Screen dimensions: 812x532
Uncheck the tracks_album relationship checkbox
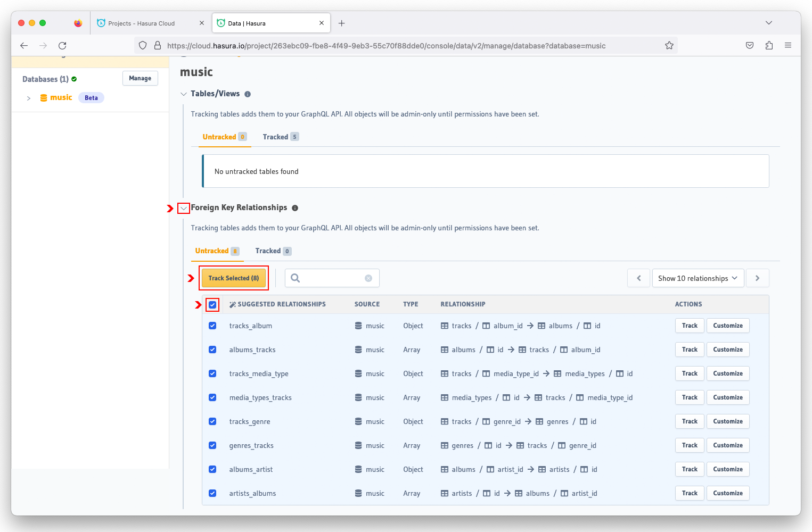click(212, 326)
